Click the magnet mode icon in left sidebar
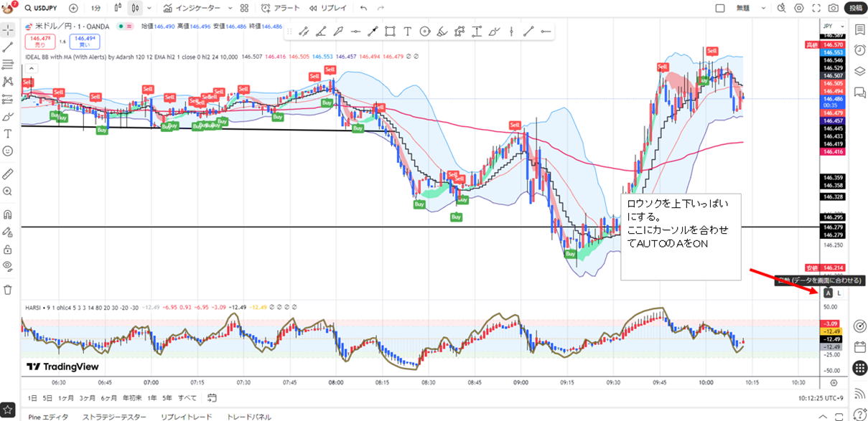This screenshot has height=421, width=868. tap(8, 214)
